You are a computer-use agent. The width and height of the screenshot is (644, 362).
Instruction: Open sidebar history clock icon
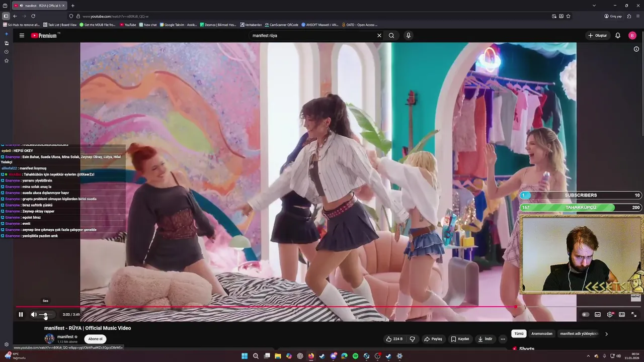7,52
